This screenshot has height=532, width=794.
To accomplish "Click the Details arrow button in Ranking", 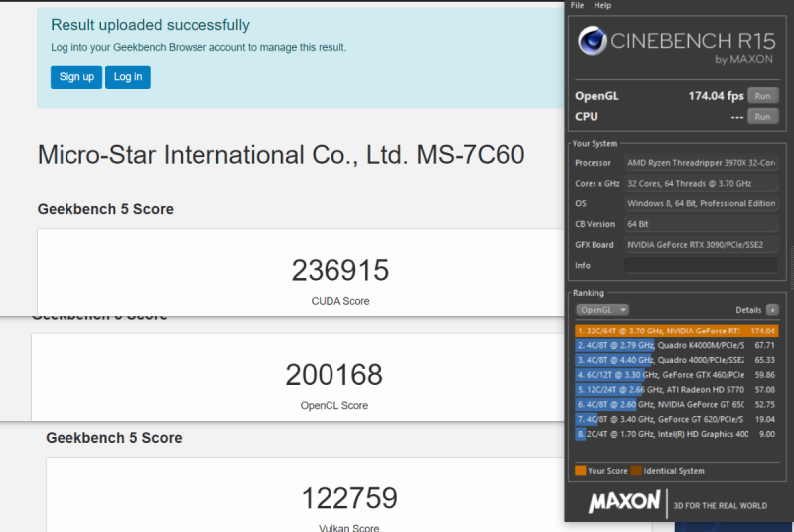I will (772, 310).
